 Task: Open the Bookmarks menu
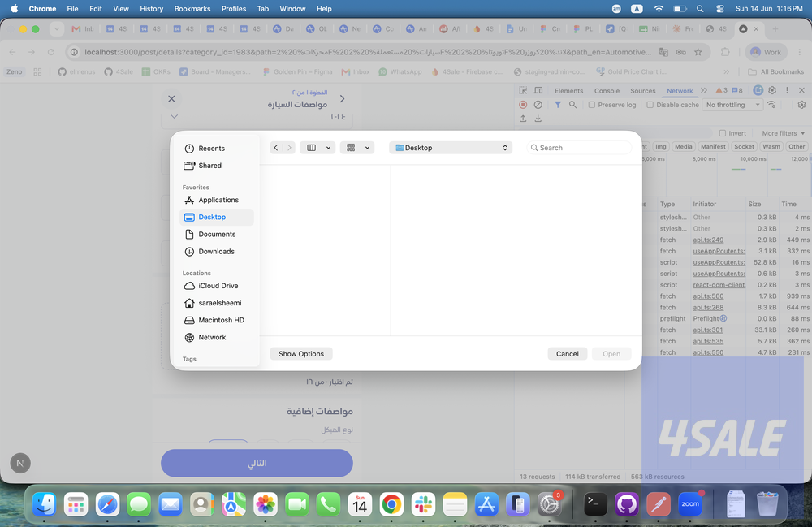coord(192,9)
